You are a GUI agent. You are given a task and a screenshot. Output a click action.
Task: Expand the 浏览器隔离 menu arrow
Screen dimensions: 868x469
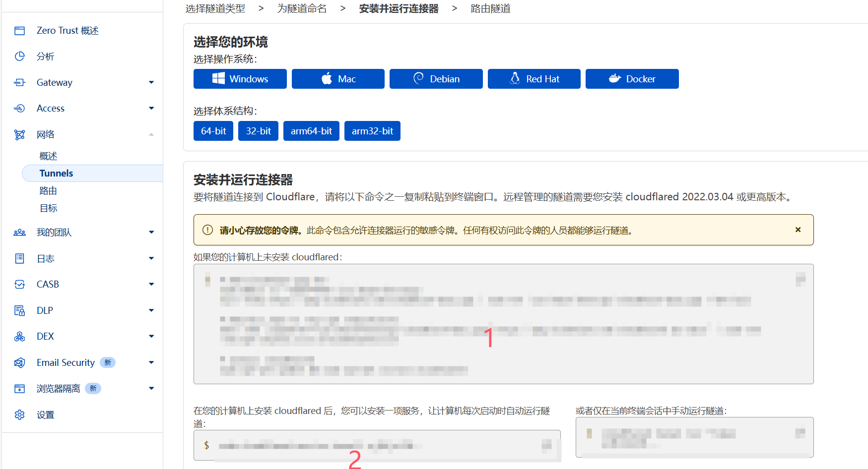click(151, 388)
